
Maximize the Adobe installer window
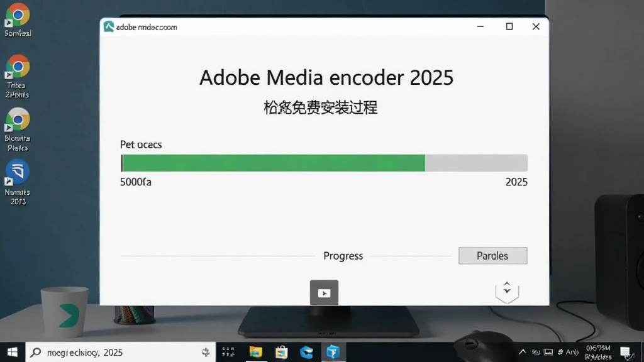509,26
